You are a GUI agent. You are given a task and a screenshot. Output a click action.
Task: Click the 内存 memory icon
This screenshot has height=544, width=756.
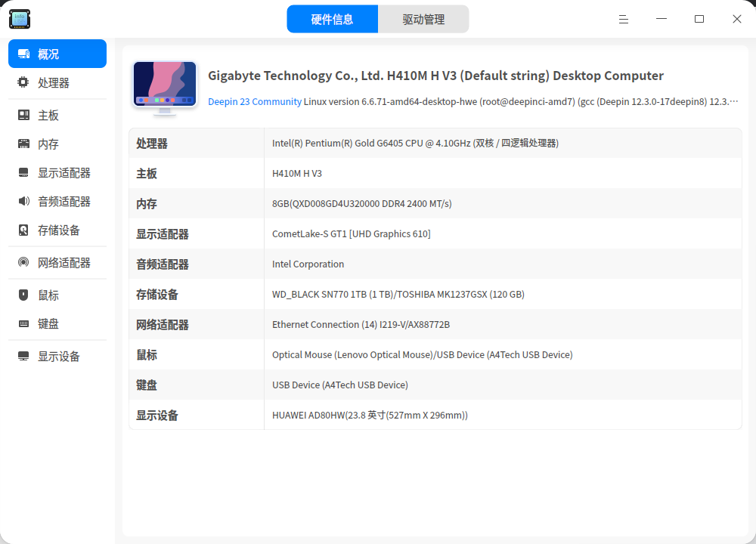pos(23,144)
